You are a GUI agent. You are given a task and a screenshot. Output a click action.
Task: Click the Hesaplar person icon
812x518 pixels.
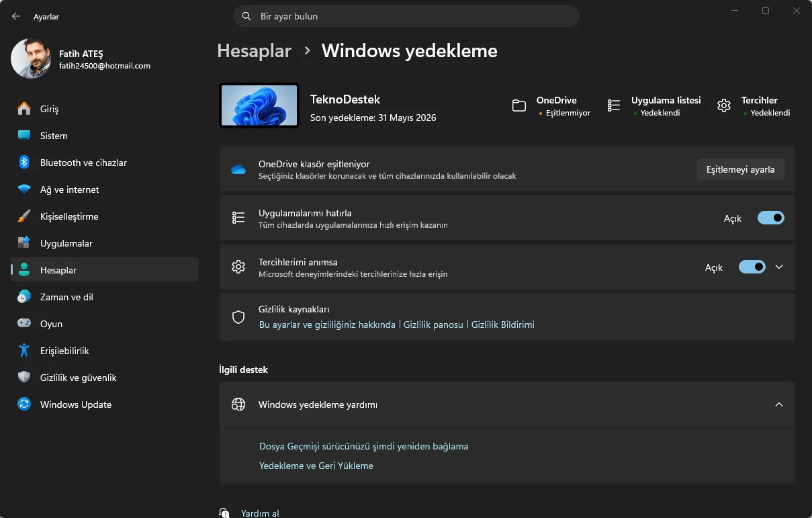tap(24, 270)
